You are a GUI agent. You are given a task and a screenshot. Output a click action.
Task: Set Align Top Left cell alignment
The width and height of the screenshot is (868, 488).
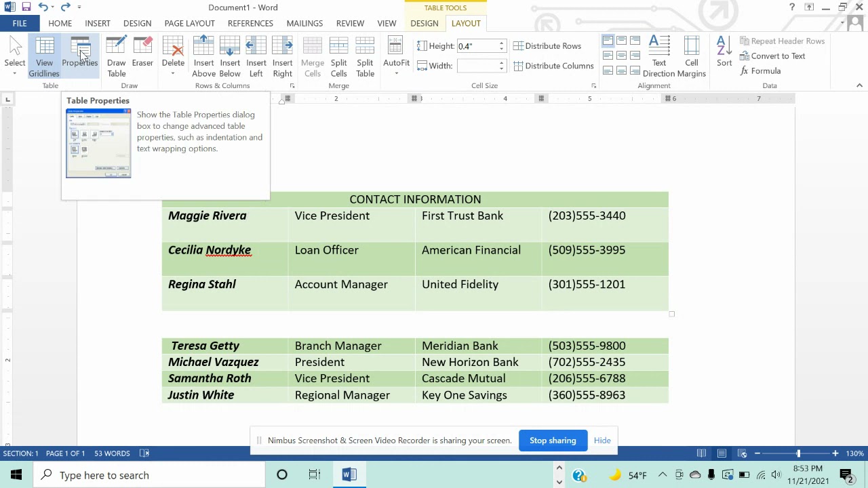point(608,41)
